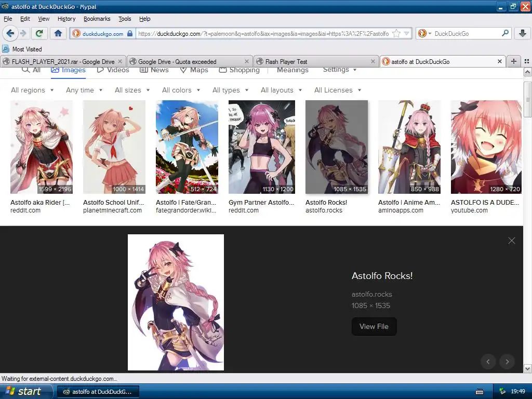Select the Images search tab
This screenshot has height=399, width=532.
pyautogui.click(x=68, y=70)
